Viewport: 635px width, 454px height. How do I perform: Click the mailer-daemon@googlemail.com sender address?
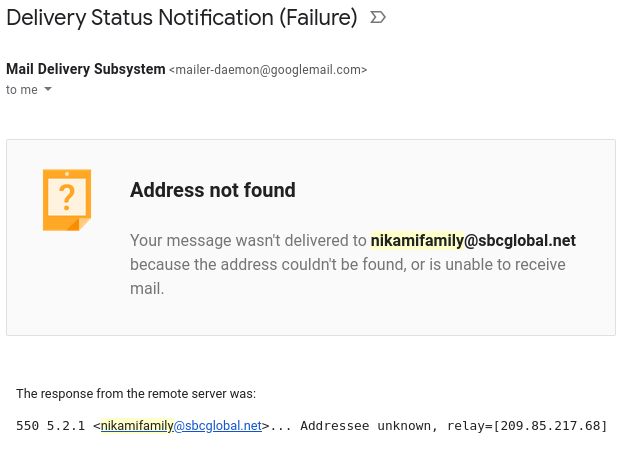coord(268,71)
